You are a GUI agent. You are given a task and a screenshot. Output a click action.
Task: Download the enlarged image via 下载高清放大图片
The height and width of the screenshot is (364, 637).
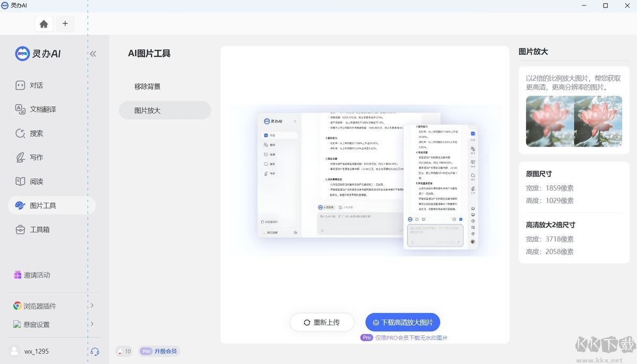click(x=402, y=322)
